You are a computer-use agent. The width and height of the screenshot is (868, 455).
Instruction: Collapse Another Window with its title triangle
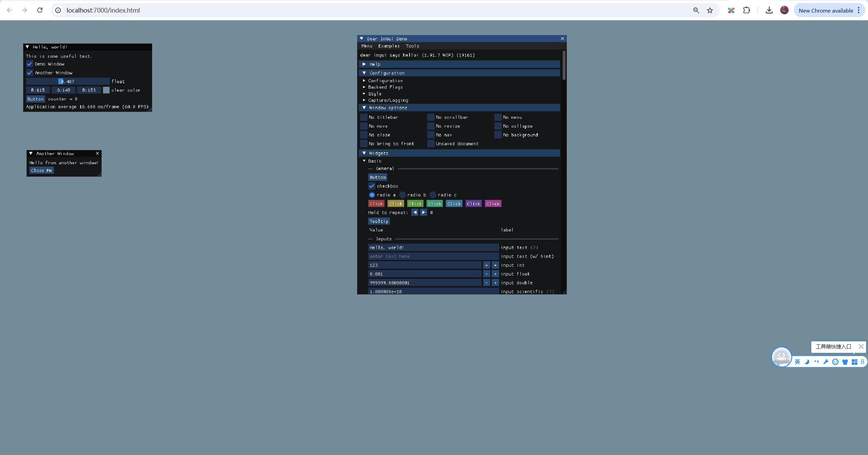(x=31, y=153)
